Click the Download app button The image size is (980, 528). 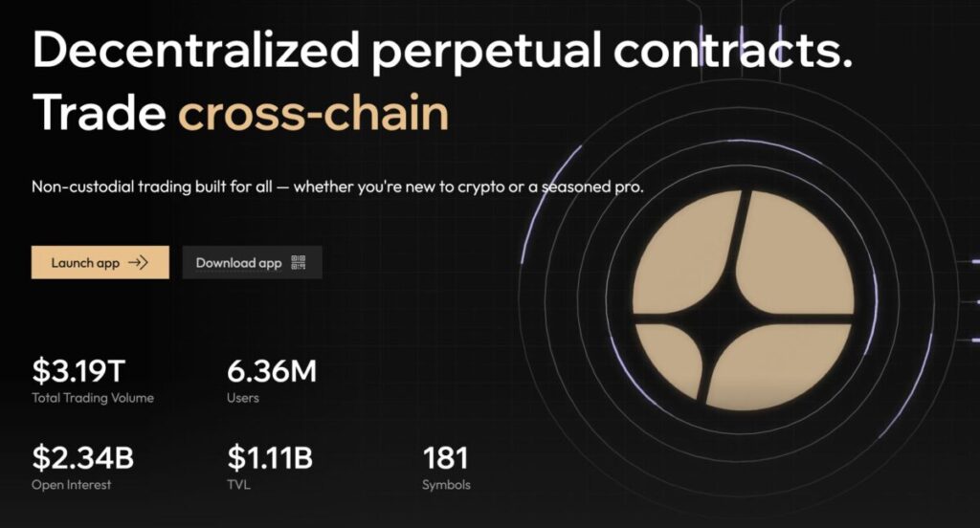[x=252, y=263]
